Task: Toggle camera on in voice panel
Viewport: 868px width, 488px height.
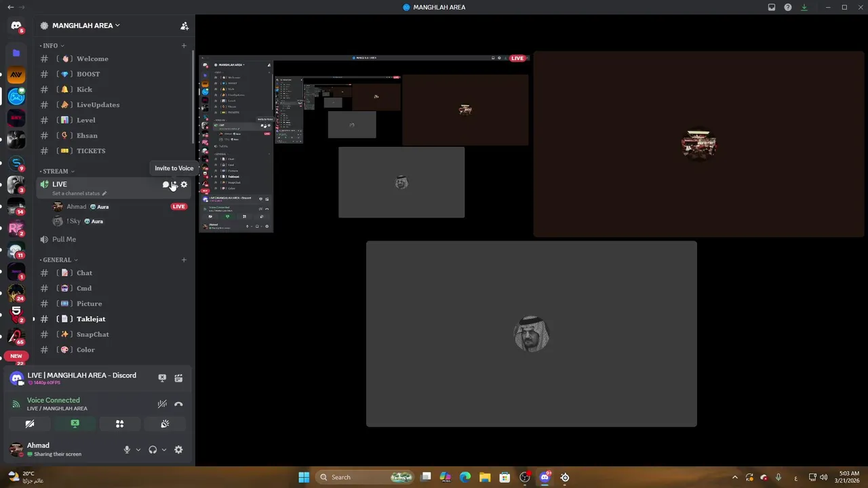Action: click(30, 424)
